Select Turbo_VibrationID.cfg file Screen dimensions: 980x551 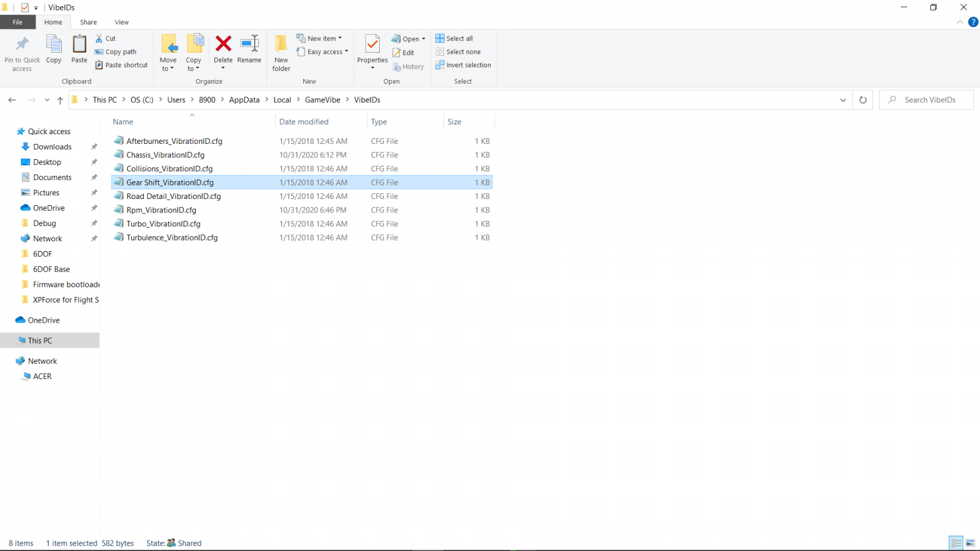301,223
